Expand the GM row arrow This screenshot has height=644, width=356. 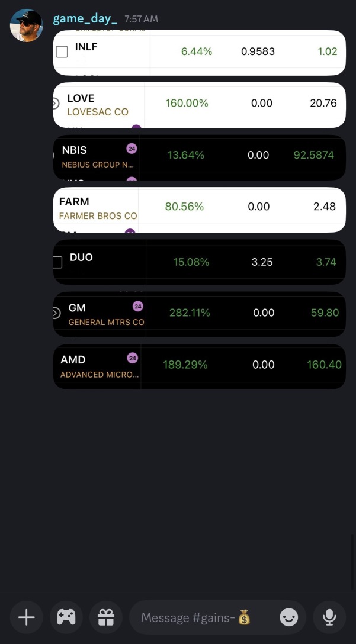[x=56, y=313]
